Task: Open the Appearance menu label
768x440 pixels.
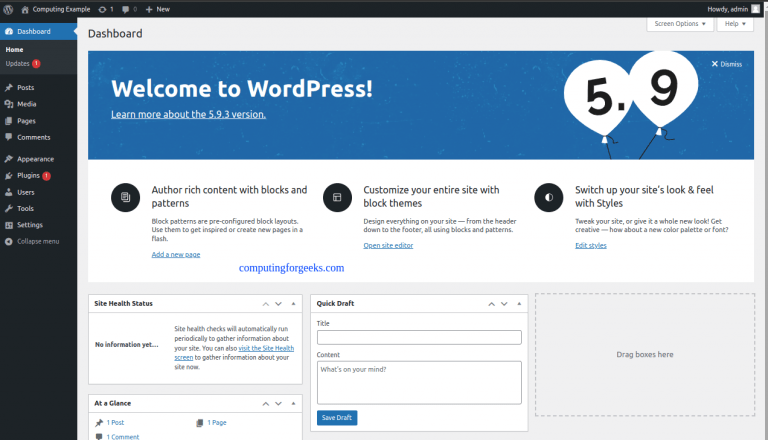Action: [35, 159]
